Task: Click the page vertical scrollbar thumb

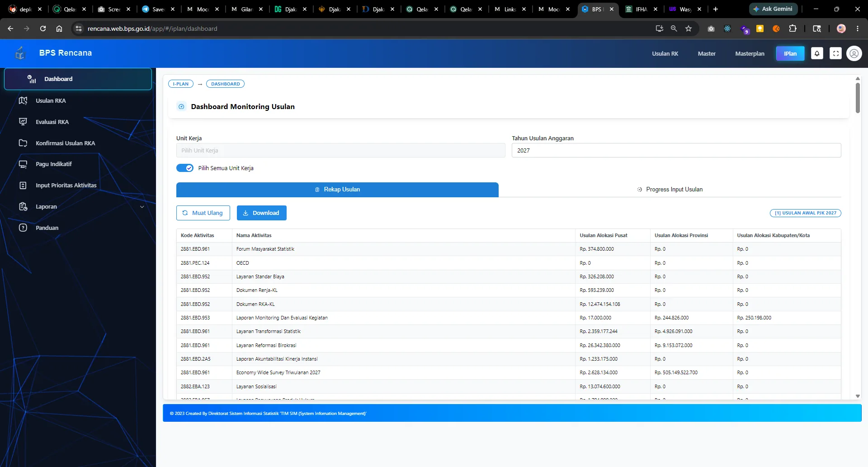Action: (x=858, y=98)
